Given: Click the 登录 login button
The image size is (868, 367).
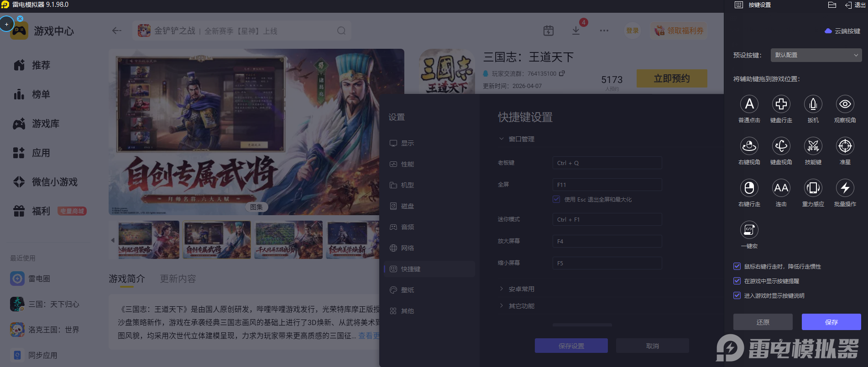Looking at the screenshot, I should coord(633,31).
